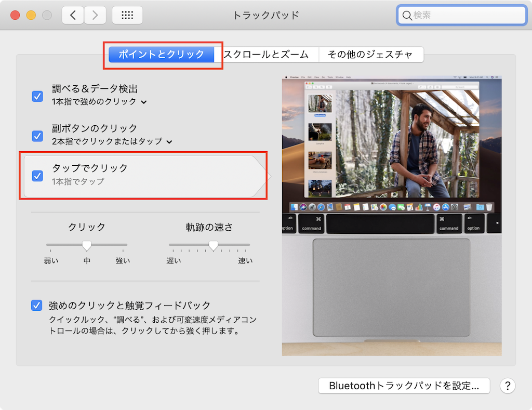The image size is (532, 410).
Task: Click the forward navigation arrow
Action: click(95, 15)
